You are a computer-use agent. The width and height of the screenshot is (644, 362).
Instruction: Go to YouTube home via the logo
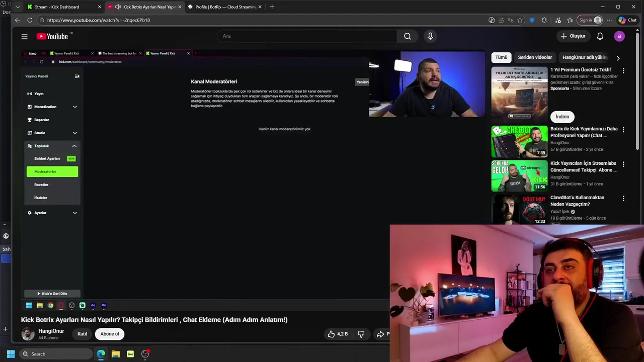[x=52, y=36]
